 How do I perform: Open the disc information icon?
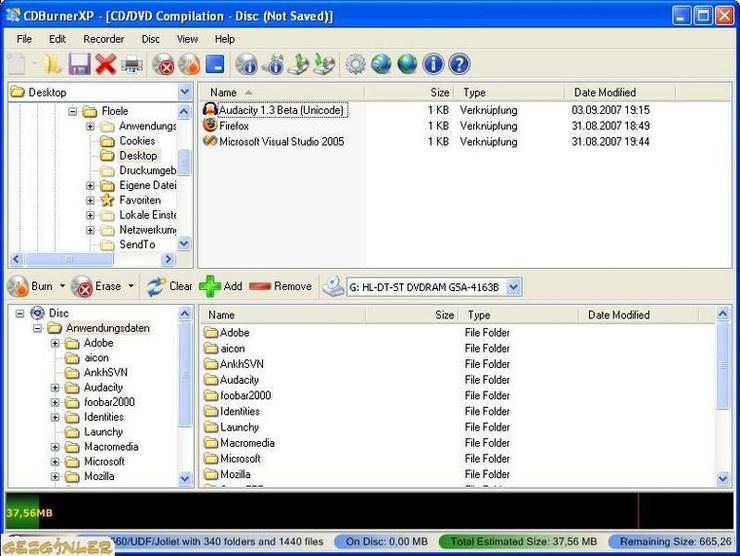coord(246,64)
